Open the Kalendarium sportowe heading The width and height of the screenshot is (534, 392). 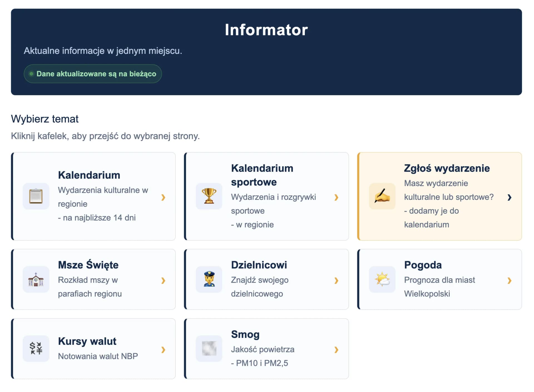tap(262, 175)
